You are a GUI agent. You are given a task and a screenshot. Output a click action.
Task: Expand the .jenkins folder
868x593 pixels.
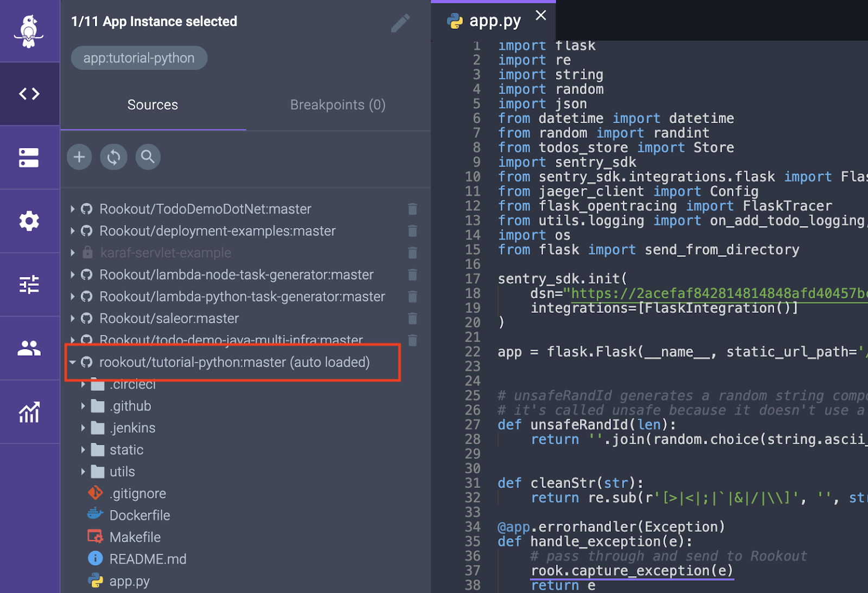[x=83, y=428]
